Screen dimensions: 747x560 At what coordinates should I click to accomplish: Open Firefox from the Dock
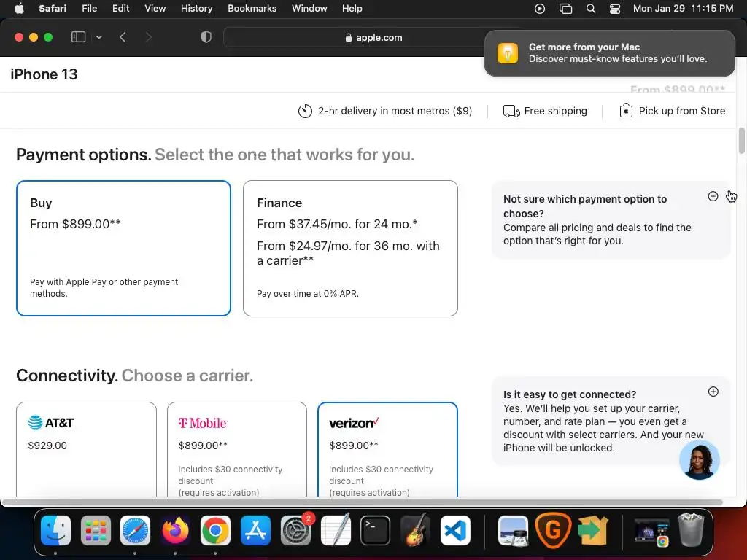(x=175, y=530)
